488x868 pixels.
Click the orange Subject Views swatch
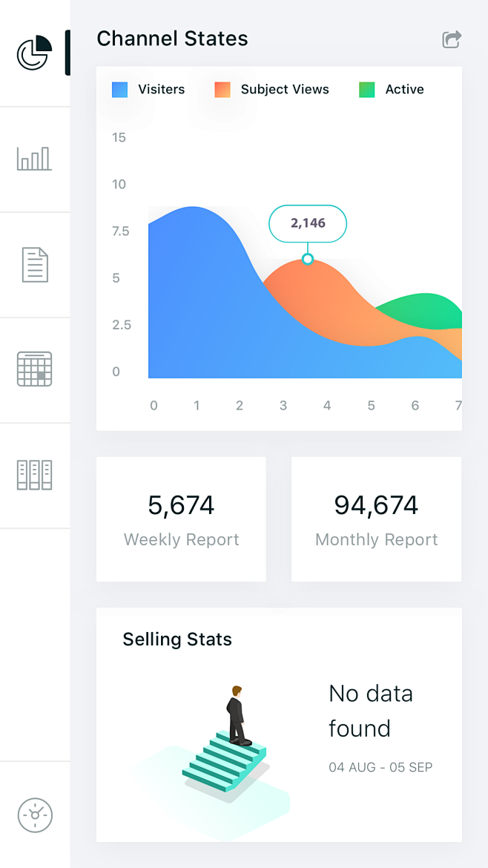(222, 90)
